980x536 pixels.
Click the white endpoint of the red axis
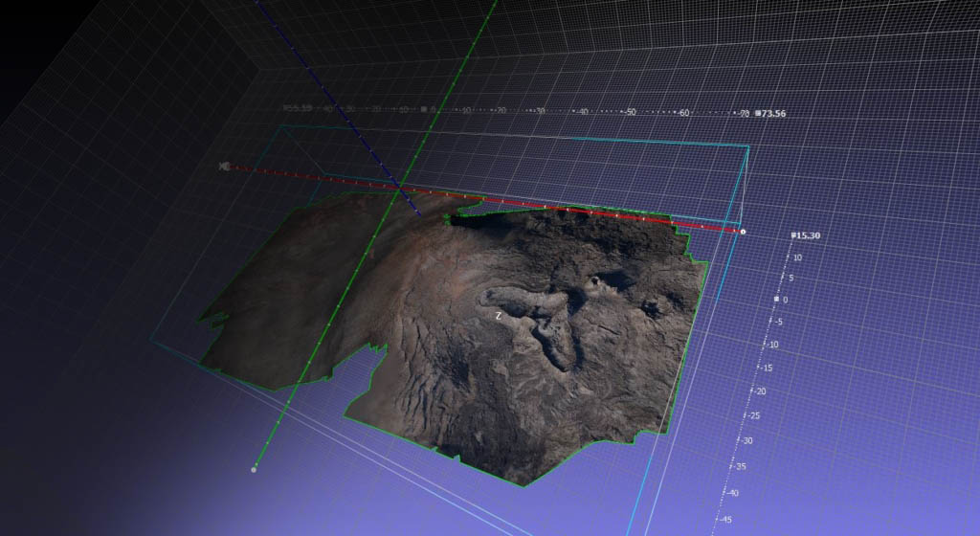(743, 232)
